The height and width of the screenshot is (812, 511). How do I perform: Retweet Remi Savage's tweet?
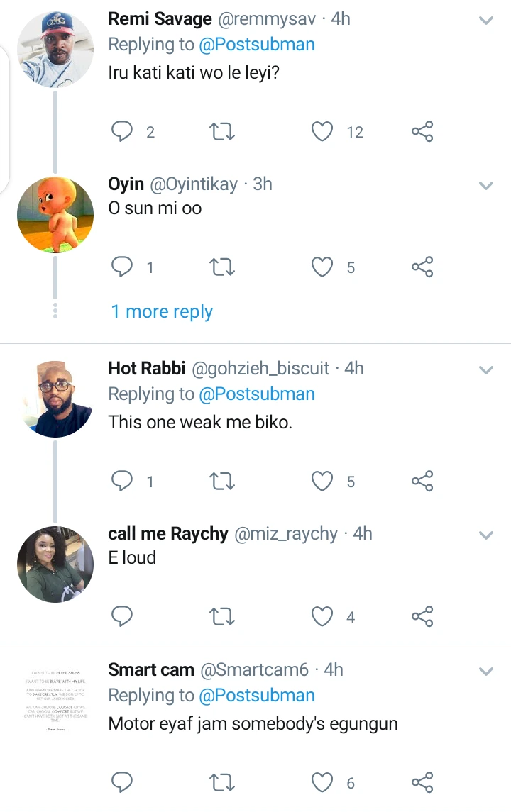click(x=223, y=131)
